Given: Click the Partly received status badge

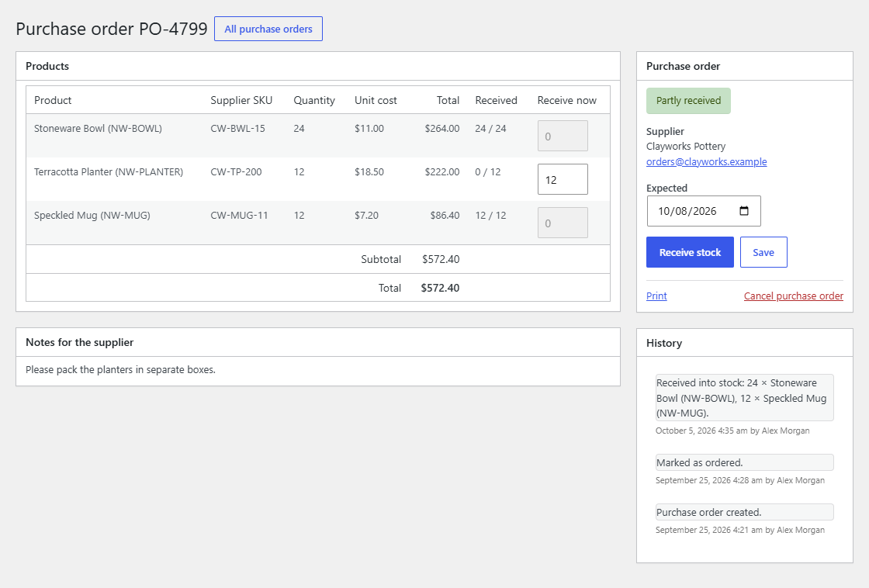Looking at the screenshot, I should [x=688, y=101].
